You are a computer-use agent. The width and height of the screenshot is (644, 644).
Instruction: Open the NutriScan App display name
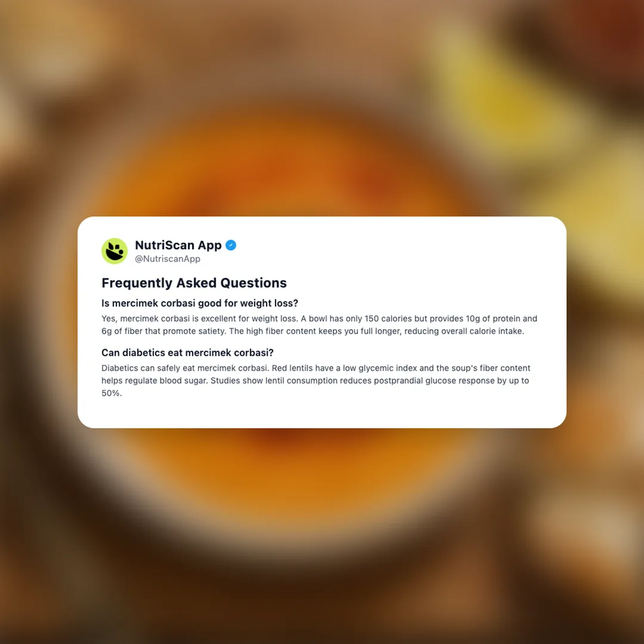coord(178,245)
